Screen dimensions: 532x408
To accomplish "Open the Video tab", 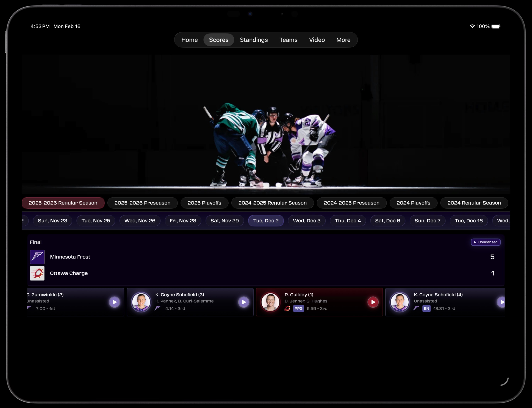I will (317, 40).
